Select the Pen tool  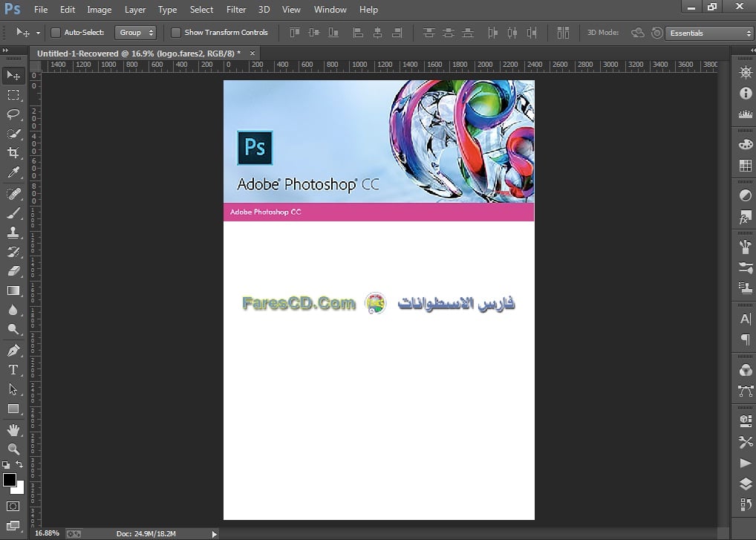13,351
